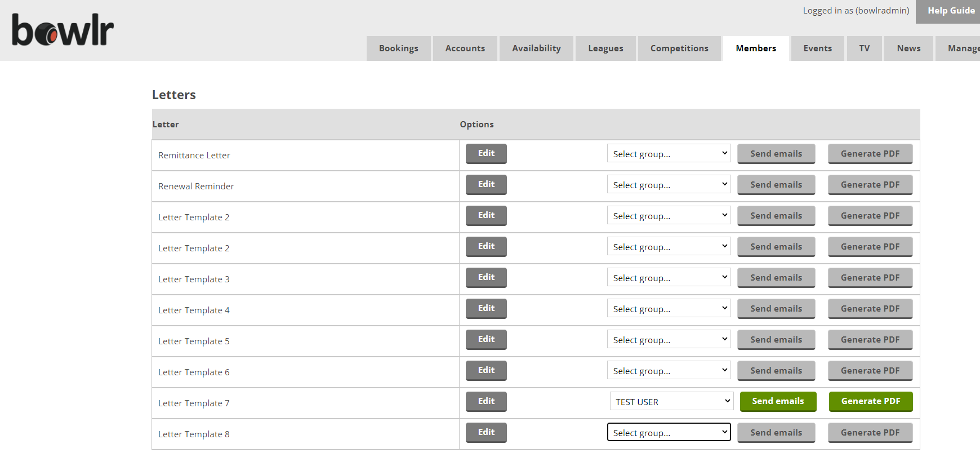Open group dropdown for Letter Template 5
Screen dimensions: 980x466
(669, 340)
